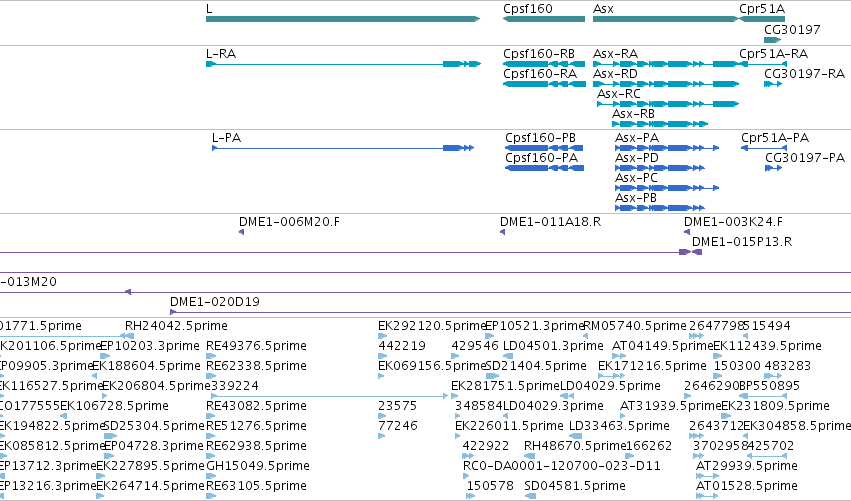
Task: Click EST EK069156.5prime
Action: pyautogui.click(x=431, y=366)
